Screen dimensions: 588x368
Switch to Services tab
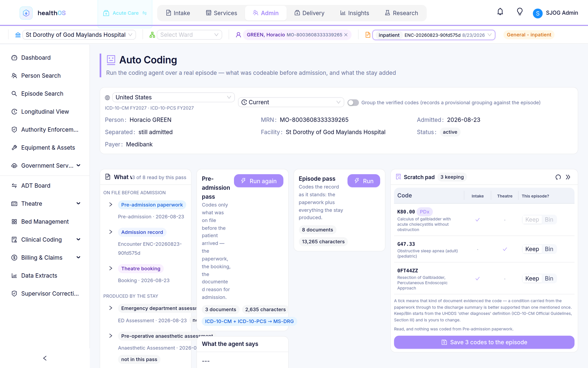tap(221, 13)
